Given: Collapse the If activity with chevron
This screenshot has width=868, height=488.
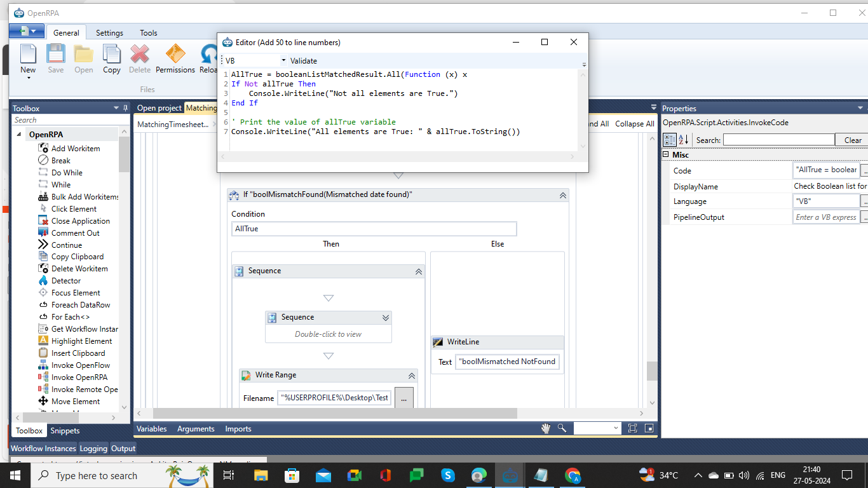Looking at the screenshot, I should pyautogui.click(x=562, y=195).
